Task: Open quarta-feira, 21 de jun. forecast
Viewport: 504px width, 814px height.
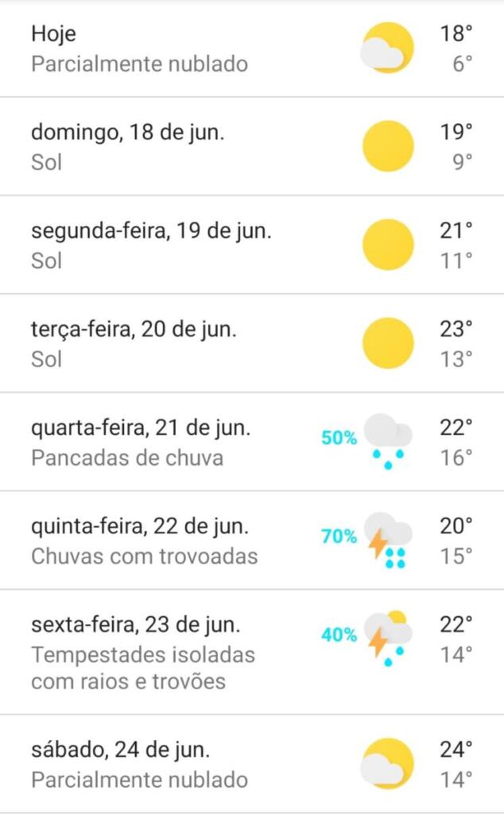Action: [141, 428]
